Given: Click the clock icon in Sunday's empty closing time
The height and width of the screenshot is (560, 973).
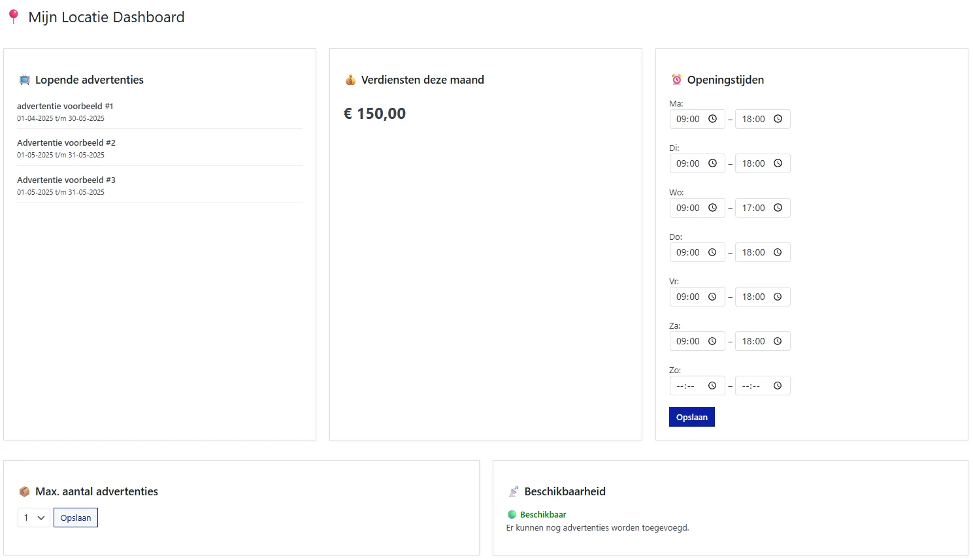Looking at the screenshot, I should coord(778,386).
